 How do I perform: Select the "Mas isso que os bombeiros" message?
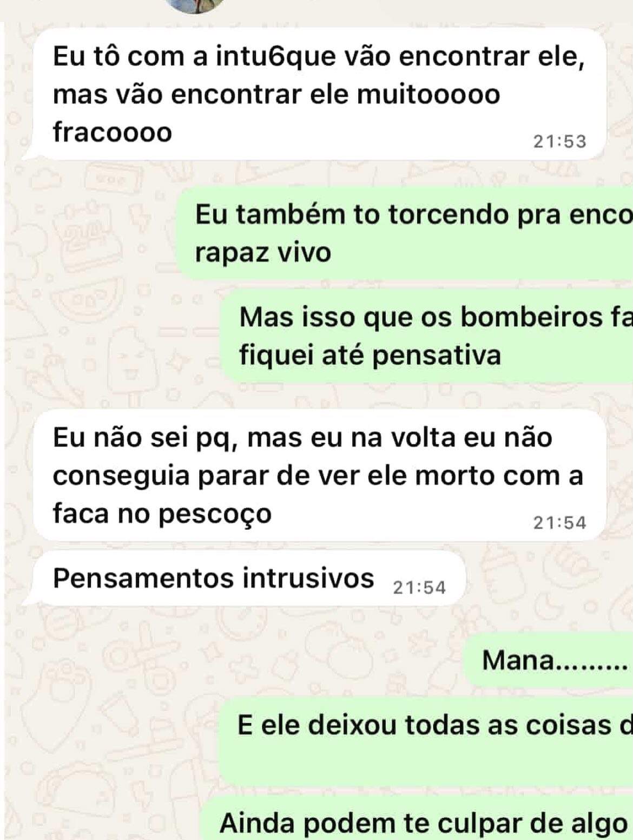427,336
